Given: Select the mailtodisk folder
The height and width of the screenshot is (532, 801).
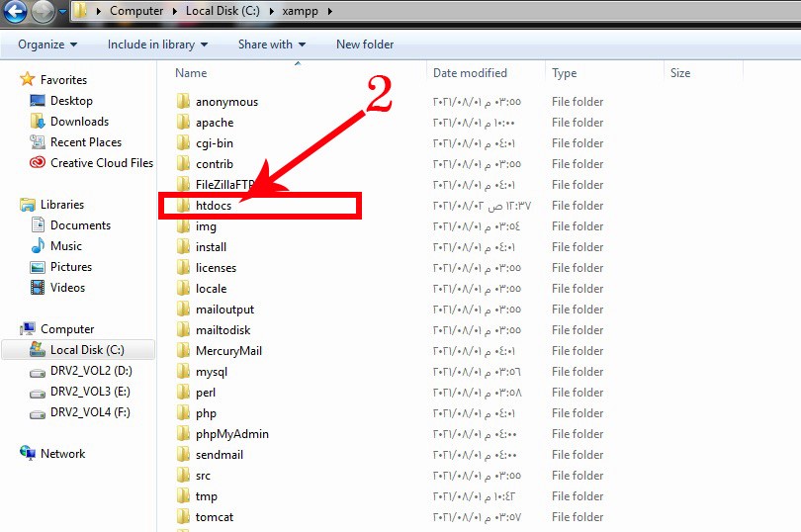Looking at the screenshot, I should pos(222,330).
